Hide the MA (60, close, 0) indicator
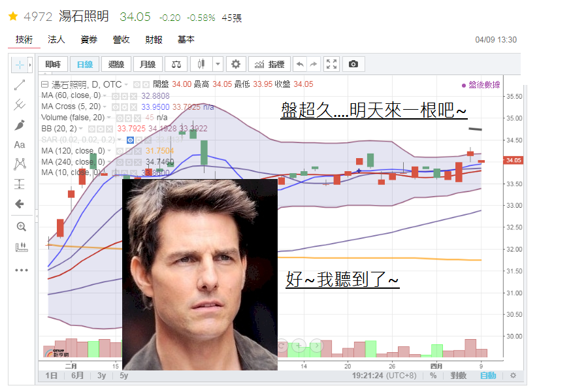The width and height of the screenshot is (588, 392). click(x=116, y=97)
